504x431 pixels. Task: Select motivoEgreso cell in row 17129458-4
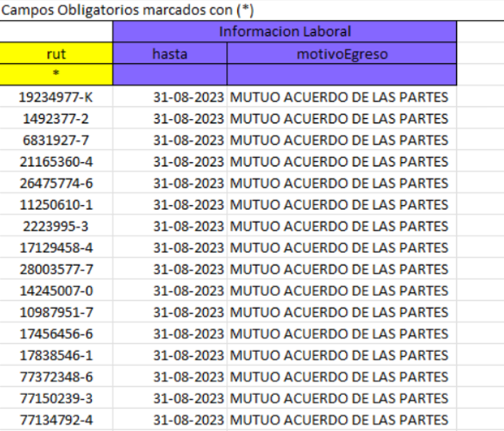pyautogui.click(x=342, y=247)
